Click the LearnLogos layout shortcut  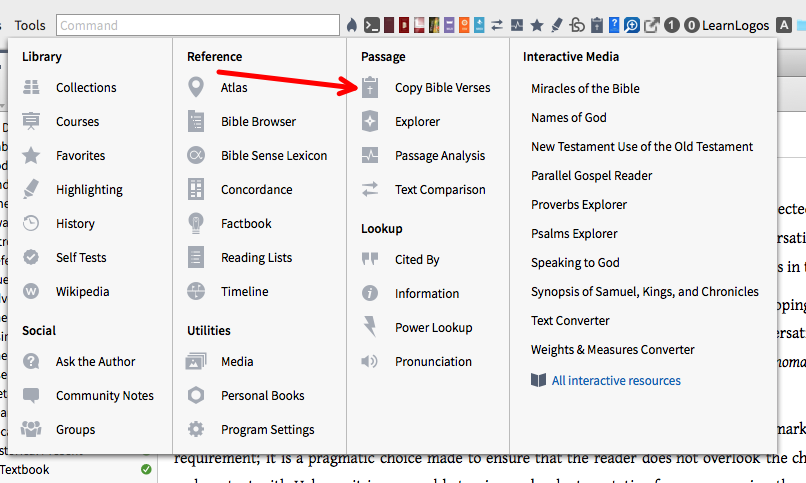(736, 25)
